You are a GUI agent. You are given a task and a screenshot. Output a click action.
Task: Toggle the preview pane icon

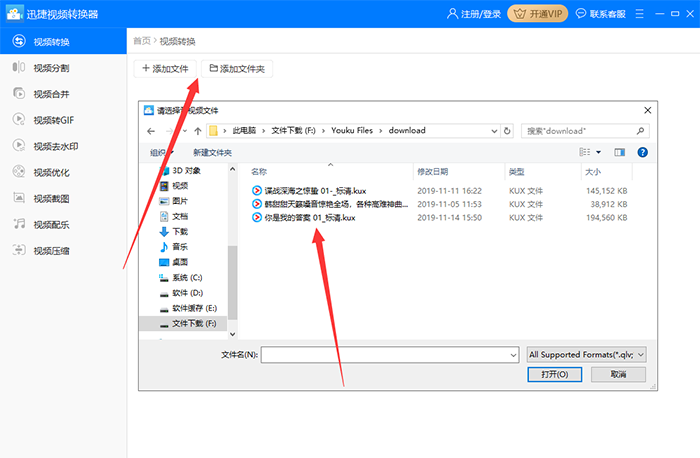coord(619,152)
